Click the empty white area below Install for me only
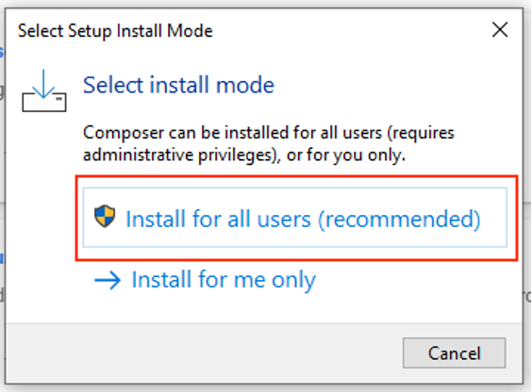The height and width of the screenshot is (392, 532). (265, 308)
